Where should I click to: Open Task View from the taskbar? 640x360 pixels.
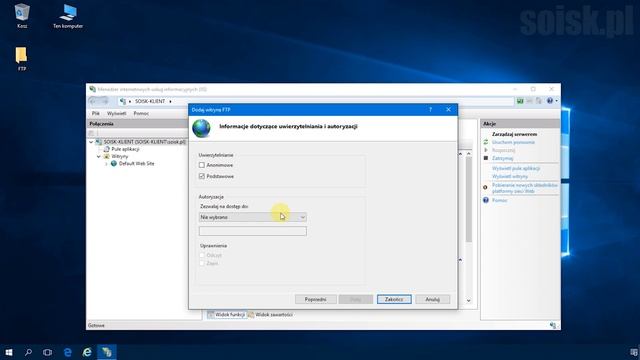tap(47, 352)
